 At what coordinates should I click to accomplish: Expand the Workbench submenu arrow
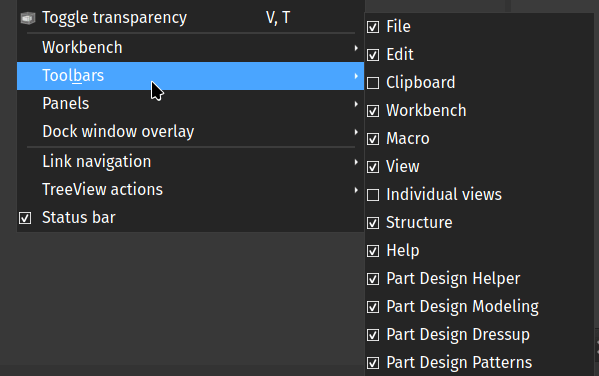[356, 48]
